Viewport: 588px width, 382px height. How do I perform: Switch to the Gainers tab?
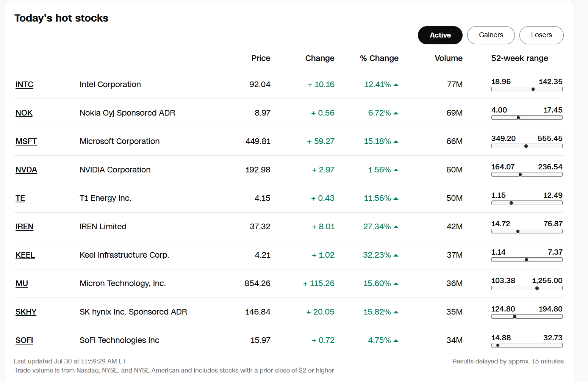coord(491,35)
